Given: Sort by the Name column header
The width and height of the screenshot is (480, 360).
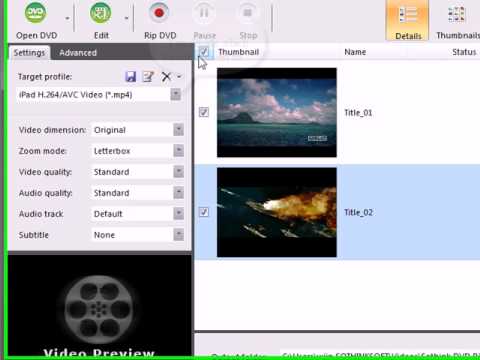Looking at the screenshot, I should pos(355,52).
